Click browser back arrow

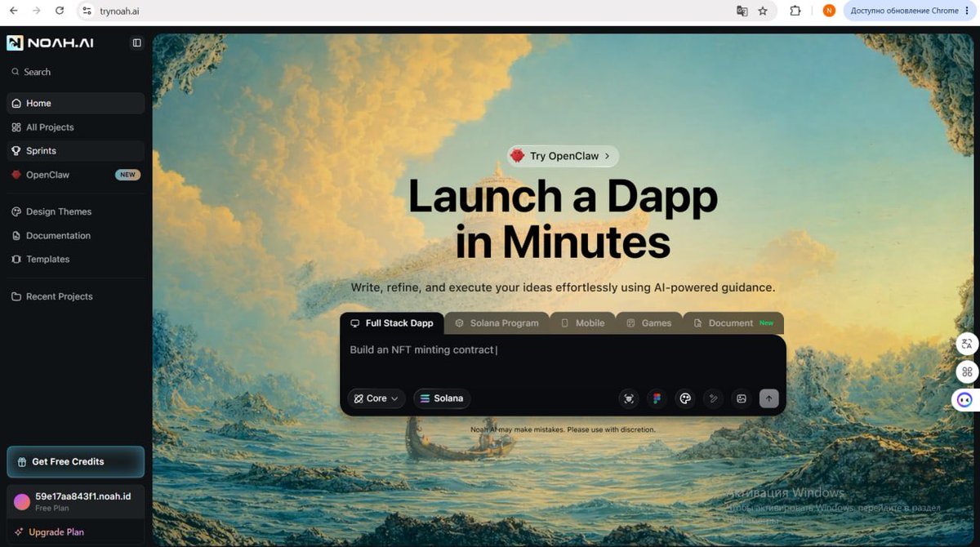[x=13, y=11]
